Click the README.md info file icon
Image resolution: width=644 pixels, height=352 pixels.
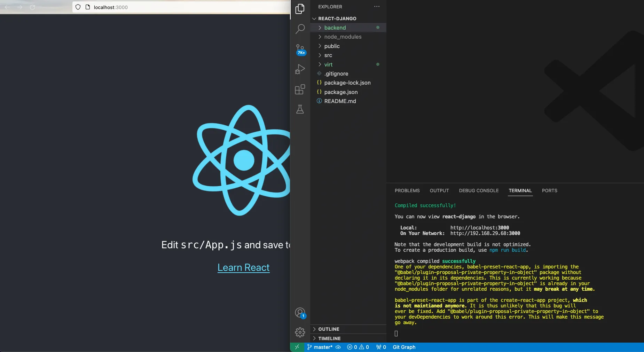(x=319, y=101)
